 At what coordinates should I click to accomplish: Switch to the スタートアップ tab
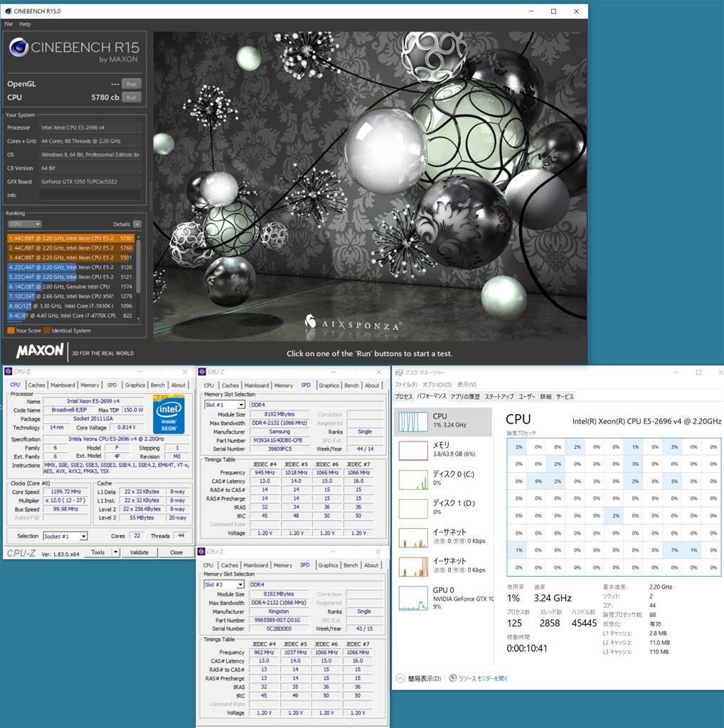(499, 397)
